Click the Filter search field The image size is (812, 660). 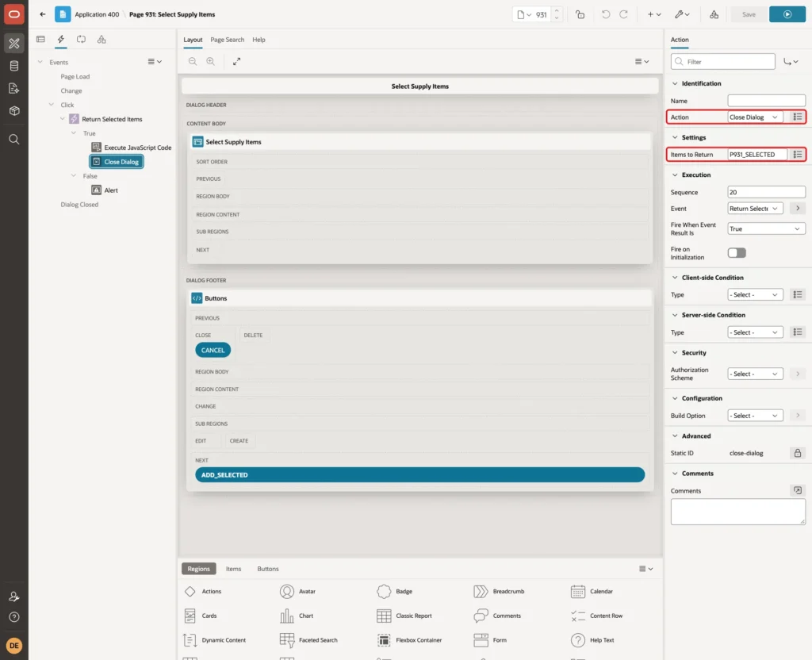(723, 61)
